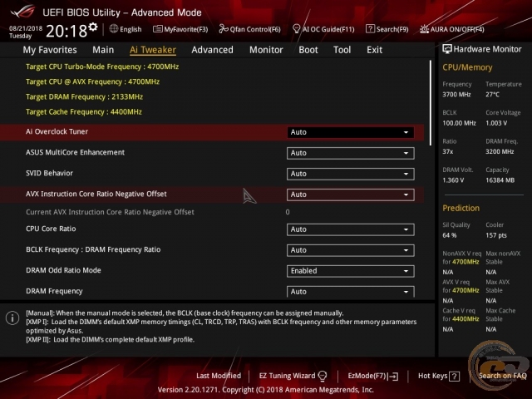532x399 pixels.
Task: Click the Core Voltage 1.003 V value
Action: pos(496,123)
